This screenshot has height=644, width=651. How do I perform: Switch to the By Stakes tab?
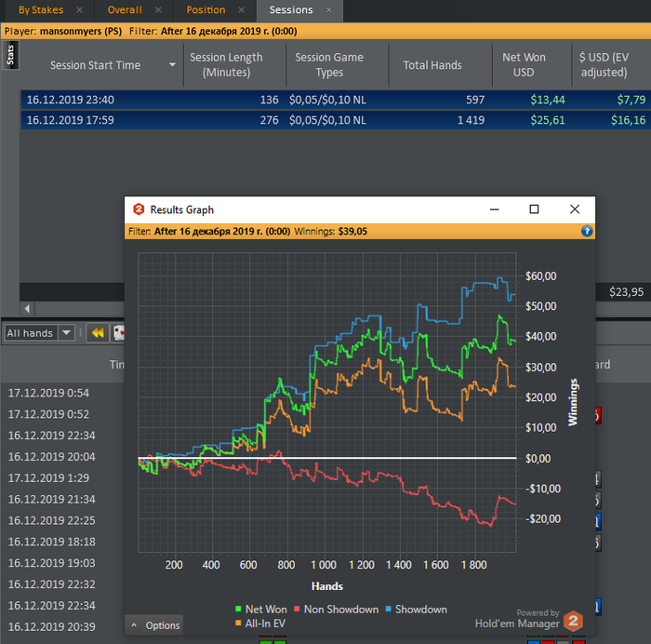[41, 10]
